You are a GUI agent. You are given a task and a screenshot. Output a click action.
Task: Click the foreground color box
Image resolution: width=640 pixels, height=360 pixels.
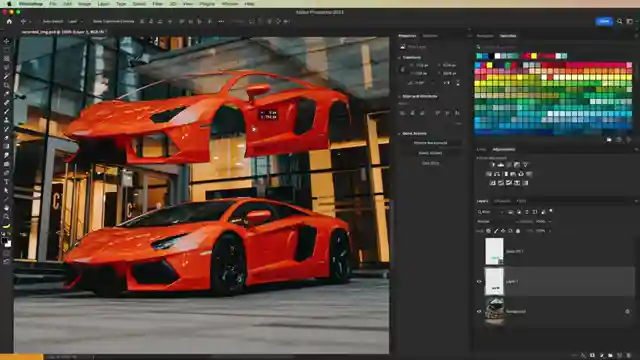tap(4, 241)
